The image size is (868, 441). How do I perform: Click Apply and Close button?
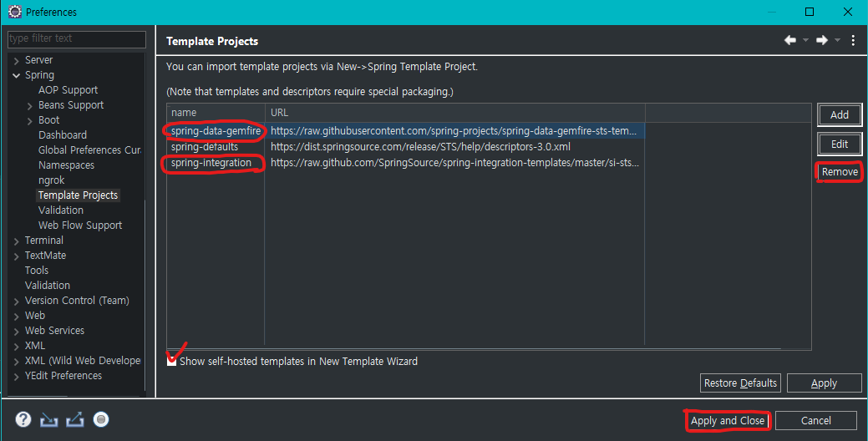(x=728, y=420)
